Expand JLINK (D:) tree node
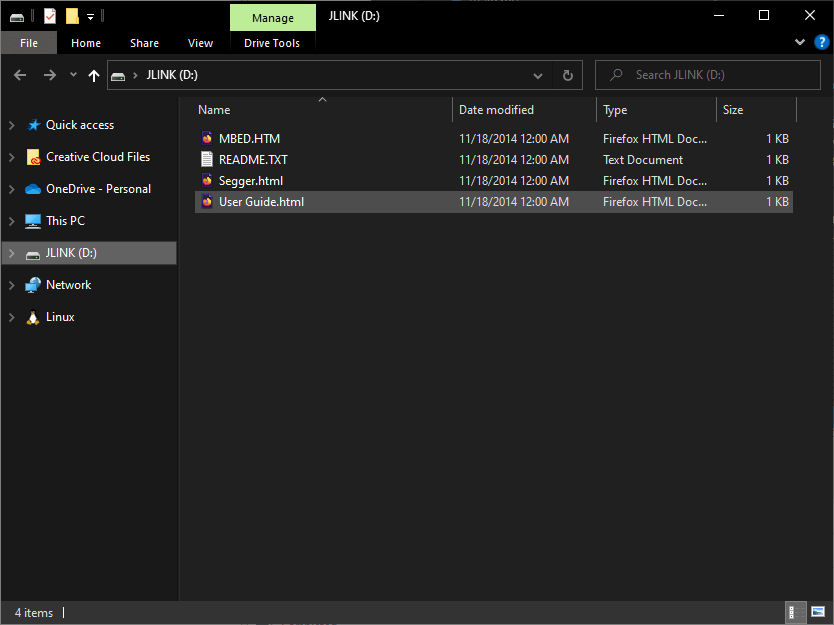The height and width of the screenshot is (625, 834). point(12,253)
